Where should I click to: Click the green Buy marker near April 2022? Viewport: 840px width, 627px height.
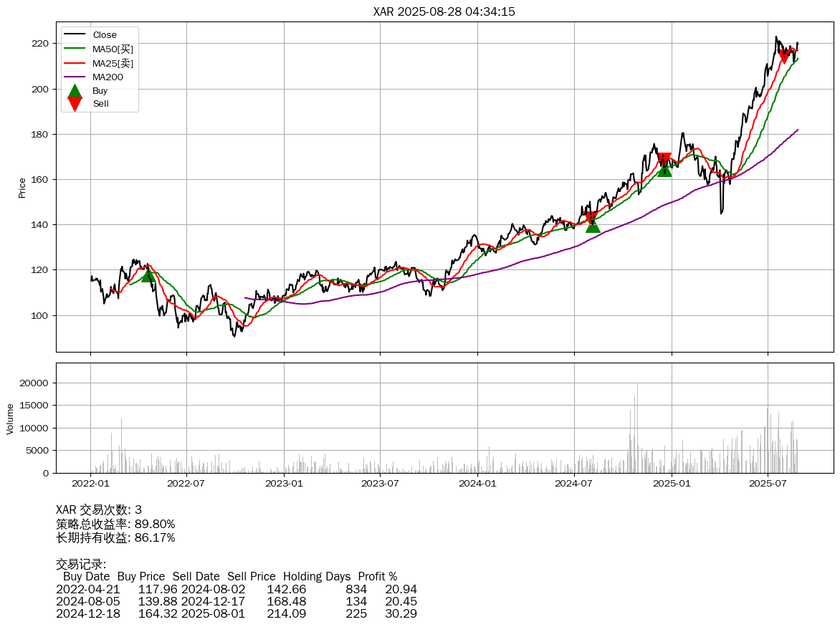pyautogui.click(x=148, y=275)
